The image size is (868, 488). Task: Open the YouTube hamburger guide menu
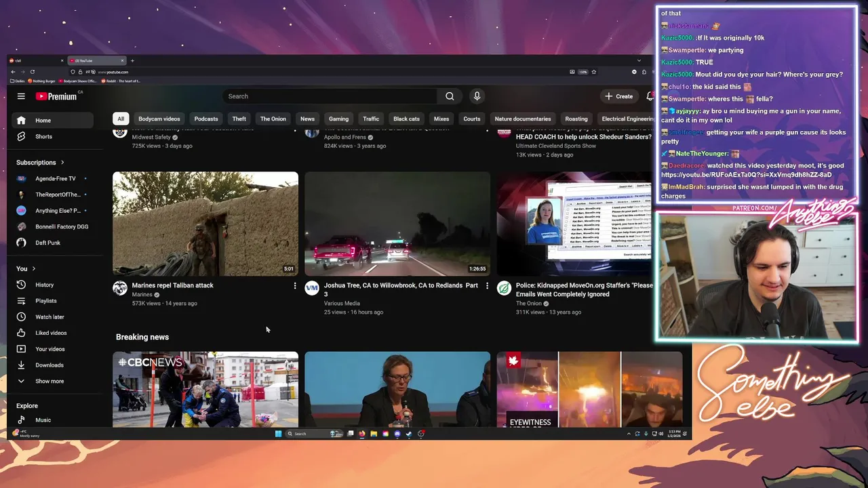point(21,96)
